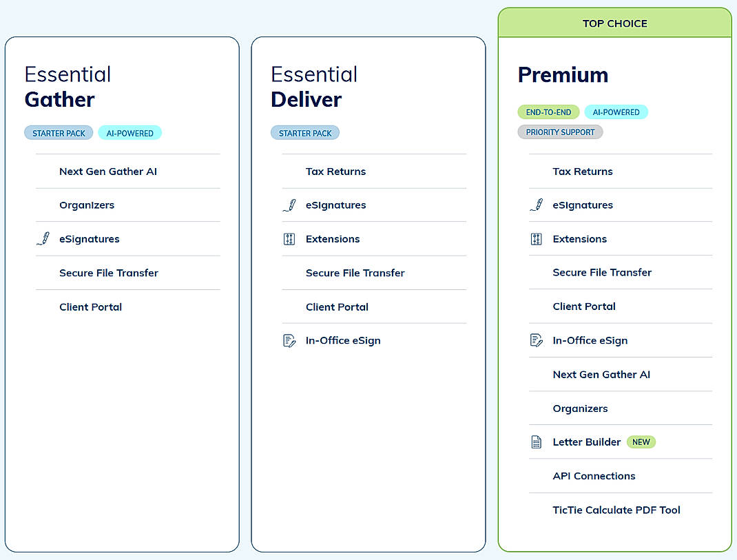737x560 pixels.
Task: Click the eSignatures pen icon in Essential Gather
Action: click(43, 238)
